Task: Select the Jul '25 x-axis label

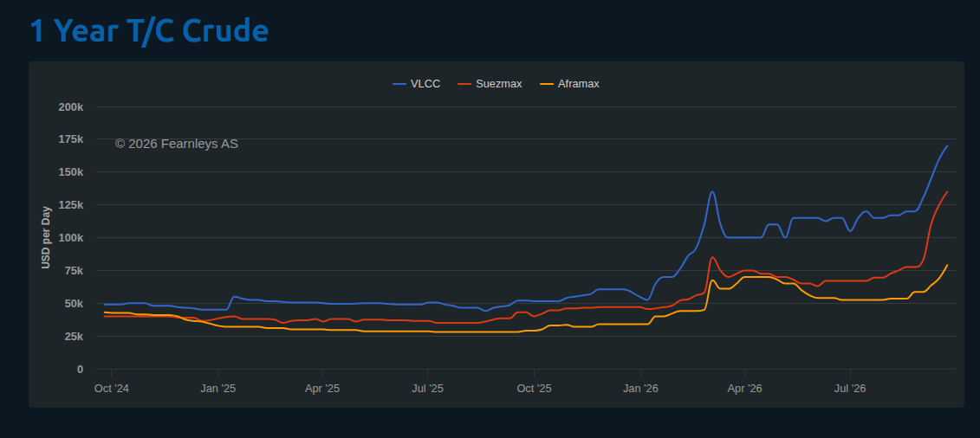Action: pos(427,389)
